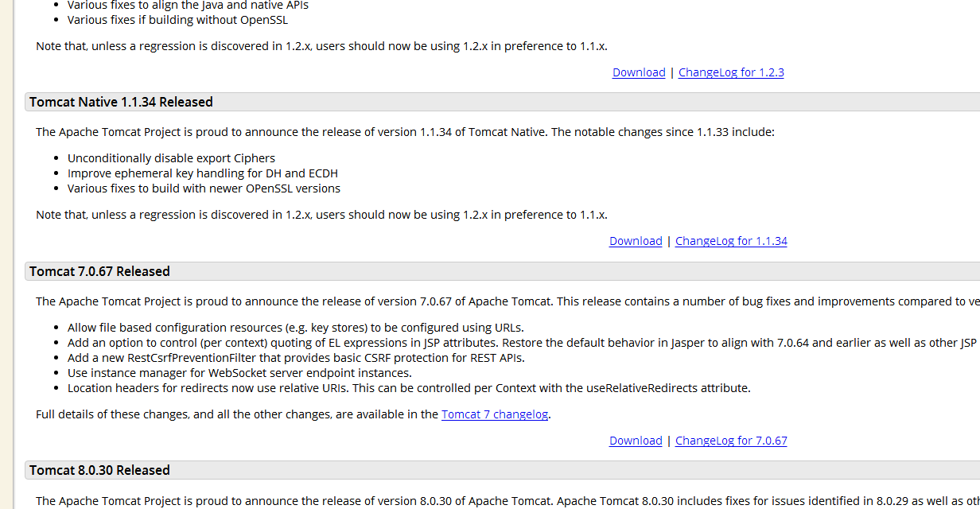Image resolution: width=980 pixels, height=509 pixels.
Task: Click the 'build with newer OPenSSL versions' bullet
Action: [204, 188]
